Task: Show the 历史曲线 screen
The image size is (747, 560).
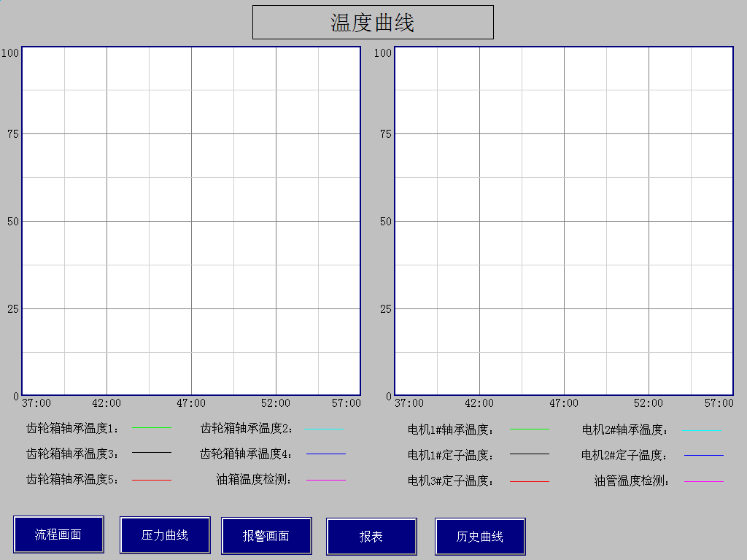Action: click(480, 537)
